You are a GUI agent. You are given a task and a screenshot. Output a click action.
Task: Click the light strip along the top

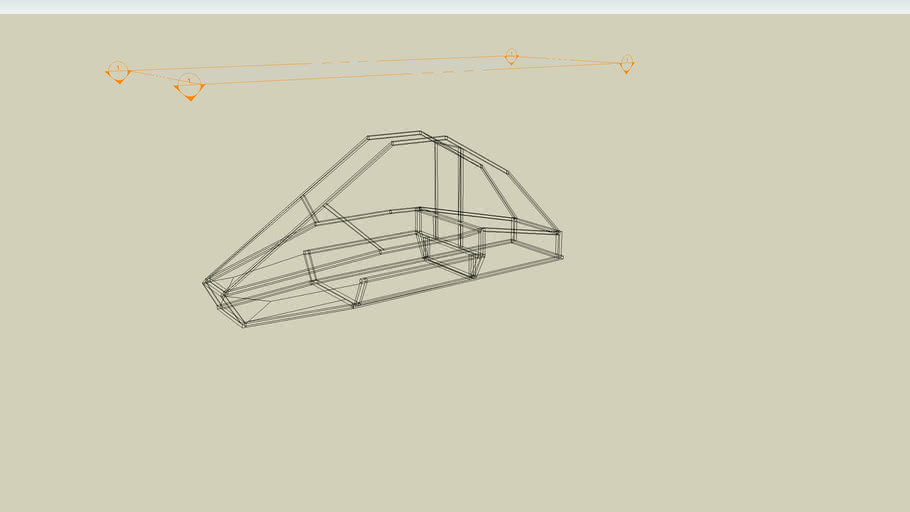[455, 6]
